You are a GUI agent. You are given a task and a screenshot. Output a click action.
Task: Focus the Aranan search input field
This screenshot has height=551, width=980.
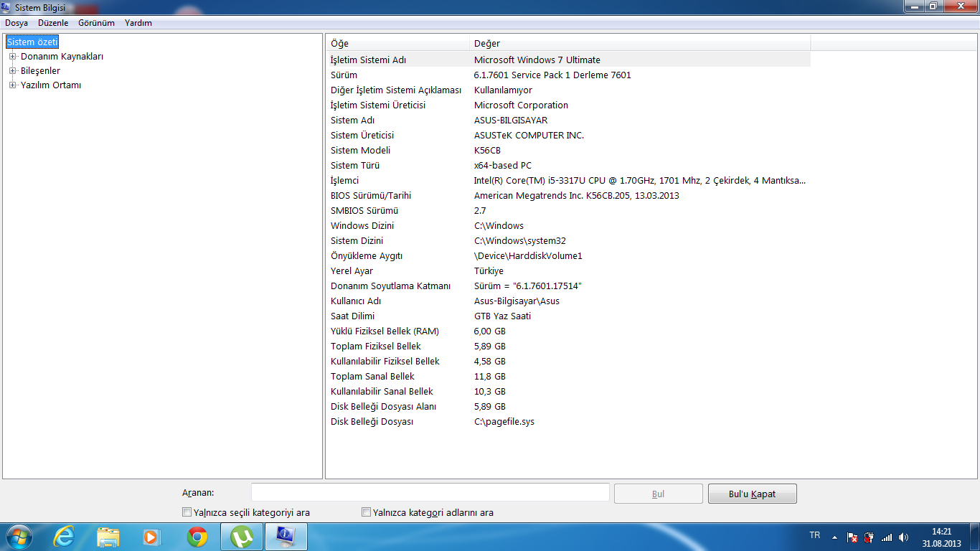click(430, 493)
